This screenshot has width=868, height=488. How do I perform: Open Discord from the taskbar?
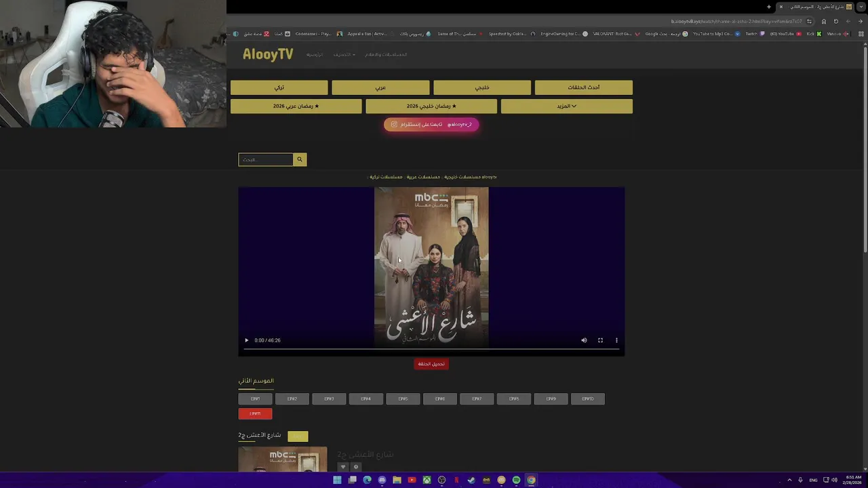pyautogui.click(x=382, y=480)
